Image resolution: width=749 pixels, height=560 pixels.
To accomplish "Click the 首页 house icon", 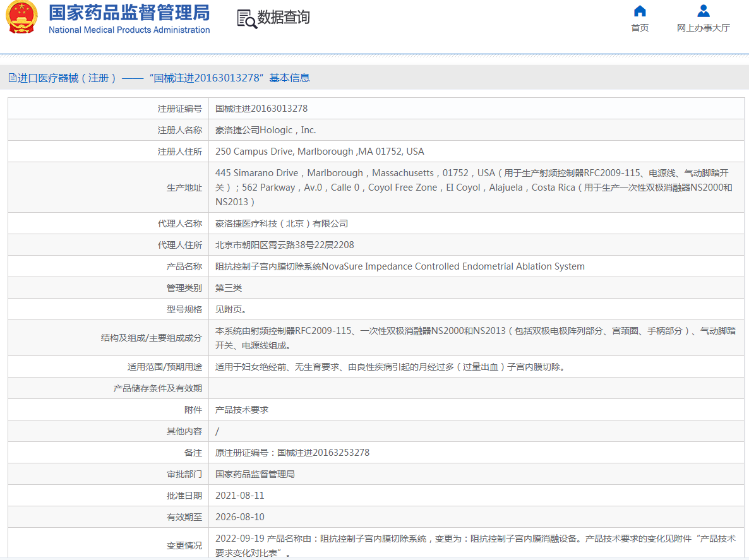I will (640, 11).
